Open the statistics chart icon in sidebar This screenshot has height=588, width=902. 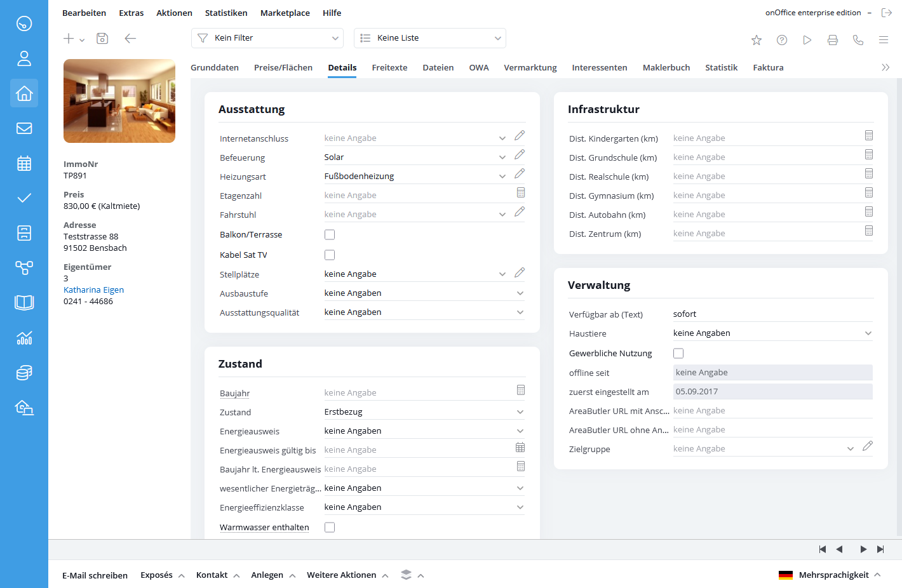point(24,338)
